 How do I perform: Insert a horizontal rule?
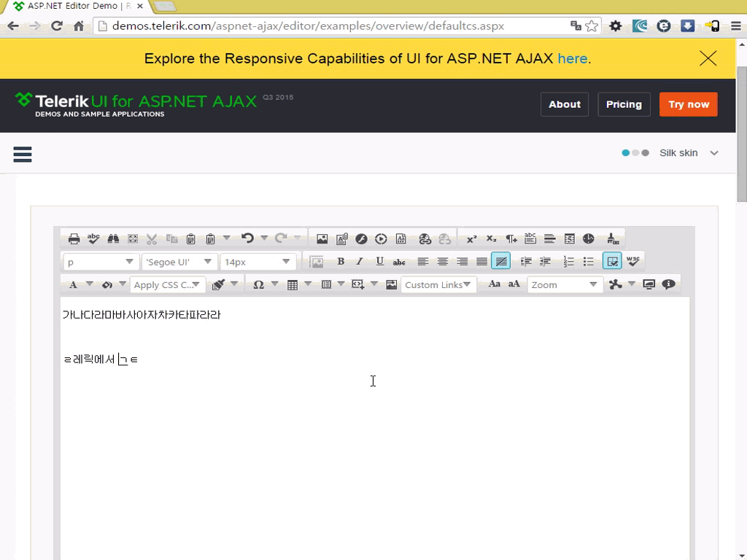coord(550,238)
